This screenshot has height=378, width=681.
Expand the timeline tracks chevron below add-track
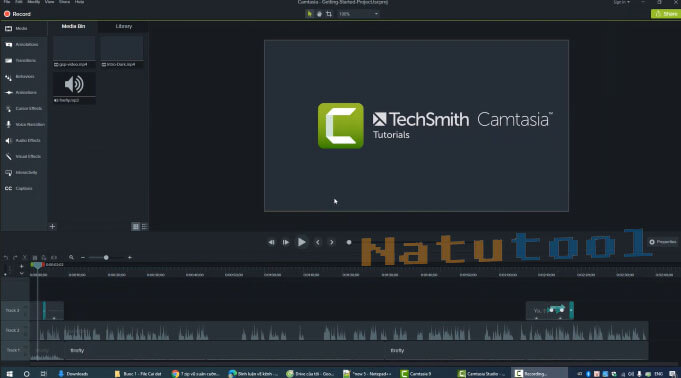21,274
